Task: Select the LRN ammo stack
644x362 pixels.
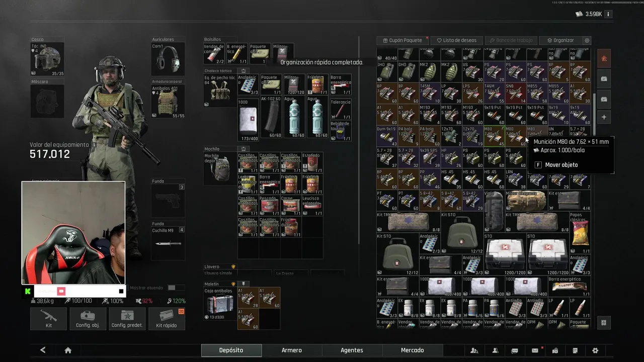Action: point(515,180)
